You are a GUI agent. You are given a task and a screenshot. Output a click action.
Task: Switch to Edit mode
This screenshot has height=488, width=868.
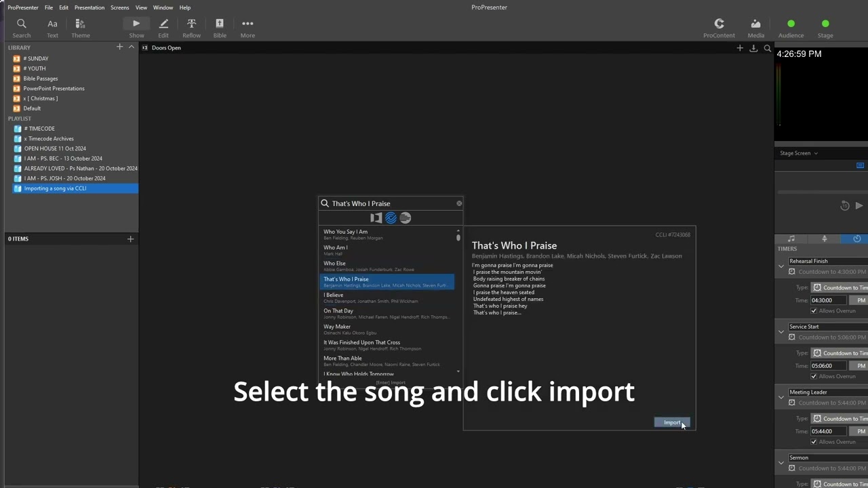click(x=163, y=28)
